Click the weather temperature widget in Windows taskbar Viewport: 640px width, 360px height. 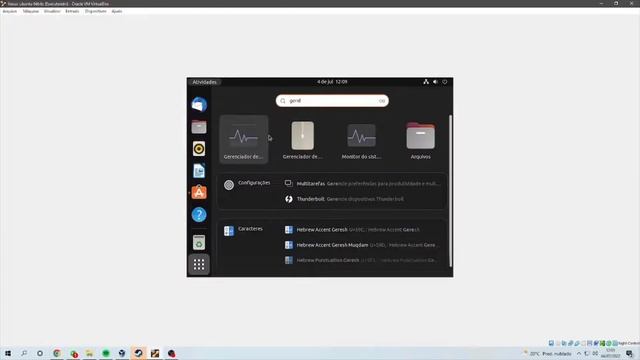pos(547,353)
